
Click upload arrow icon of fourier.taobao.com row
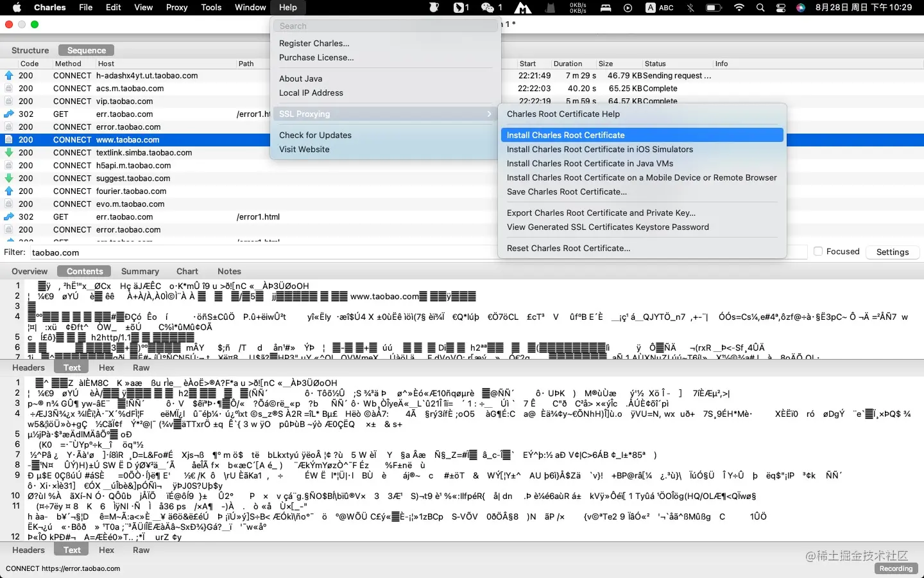(x=9, y=191)
